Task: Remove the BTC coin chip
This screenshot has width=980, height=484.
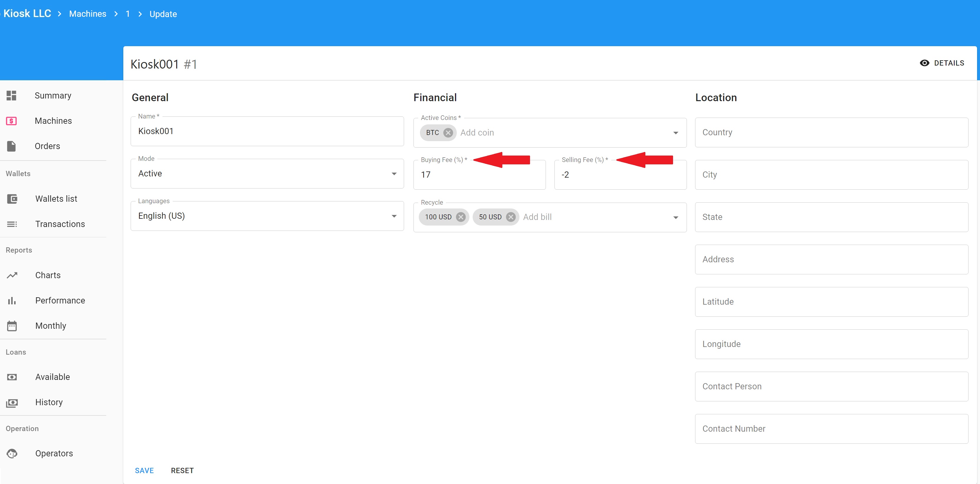Action: point(448,133)
